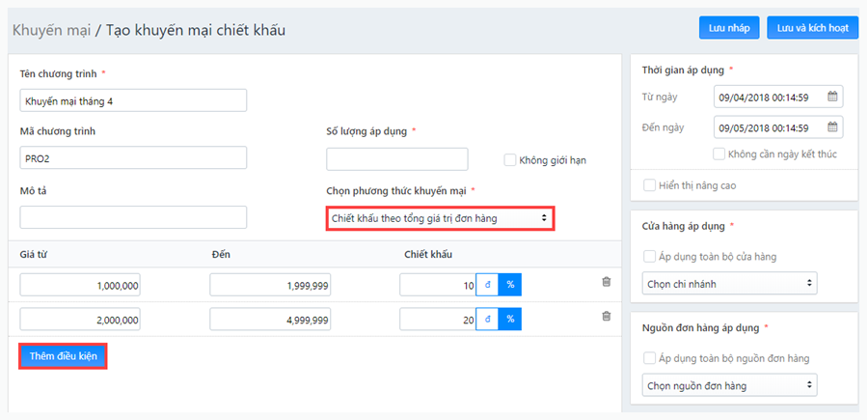The width and height of the screenshot is (868, 420).
Task: Open Chọn nguồn đơn hàng dropdown
Action: pos(729,385)
